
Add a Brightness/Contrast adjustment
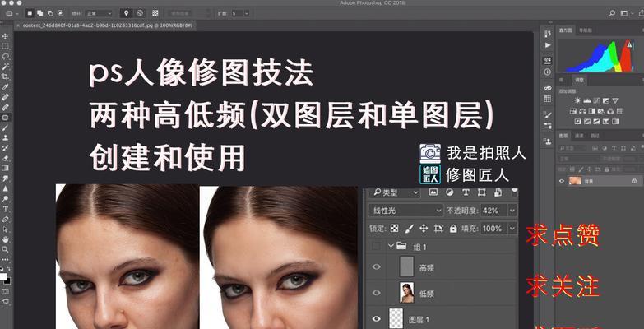point(577,101)
